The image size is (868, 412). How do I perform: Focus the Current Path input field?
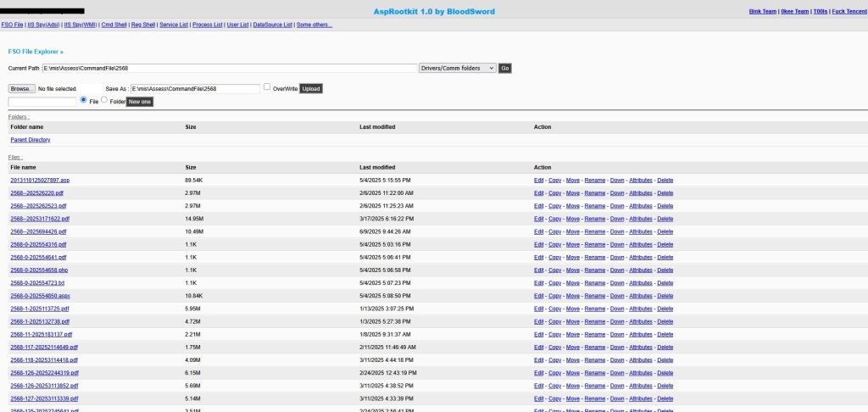click(229, 68)
